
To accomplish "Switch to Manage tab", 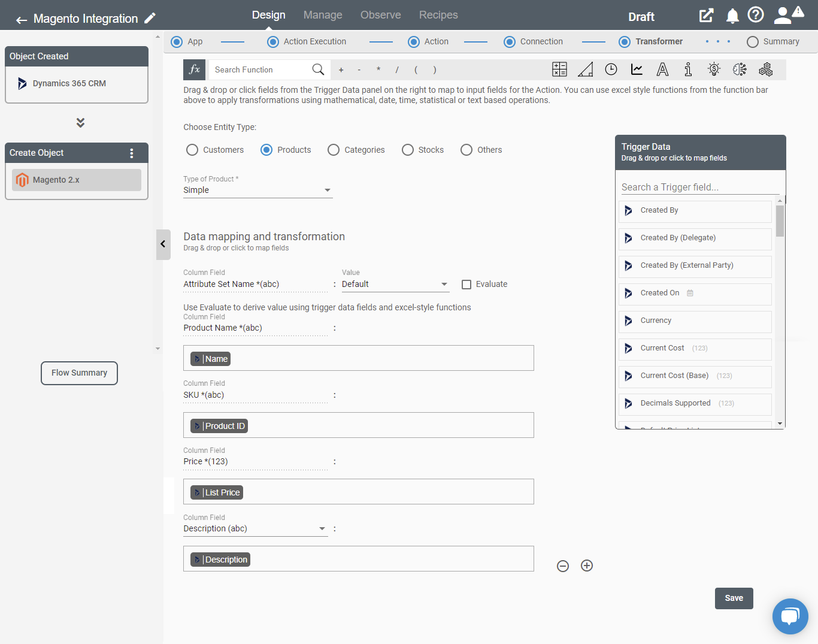I will 323,15.
